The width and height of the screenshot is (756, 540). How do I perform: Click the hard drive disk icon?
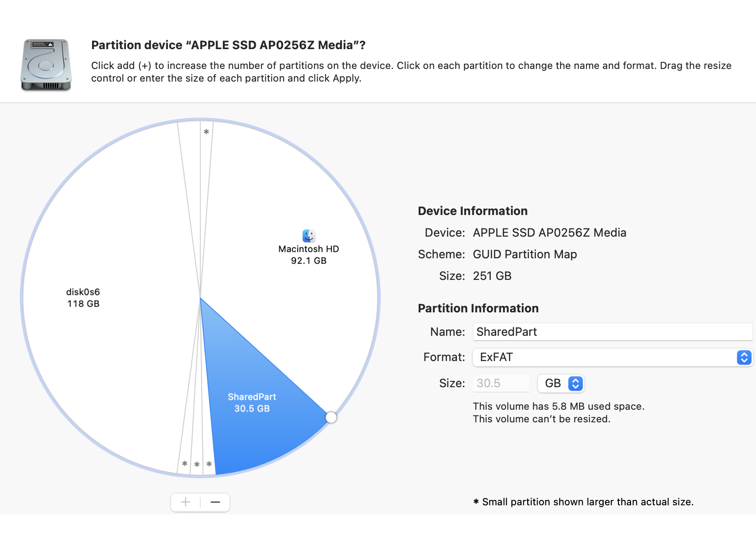pos(46,64)
